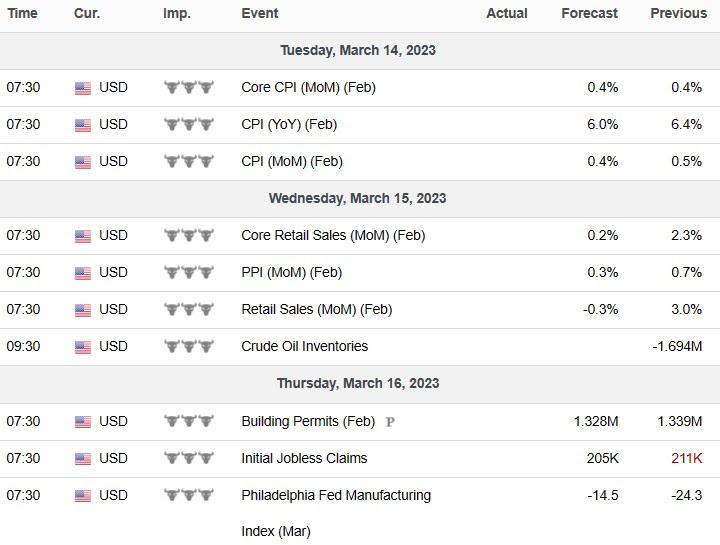Viewport: 720px width, 545px height.
Task: Open the Crude Oil Inventories event
Action: coord(304,346)
